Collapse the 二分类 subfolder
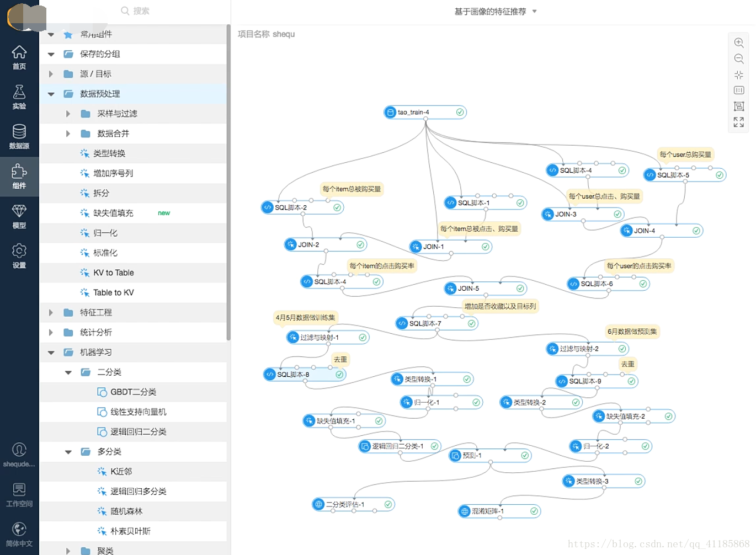 [68, 372]
